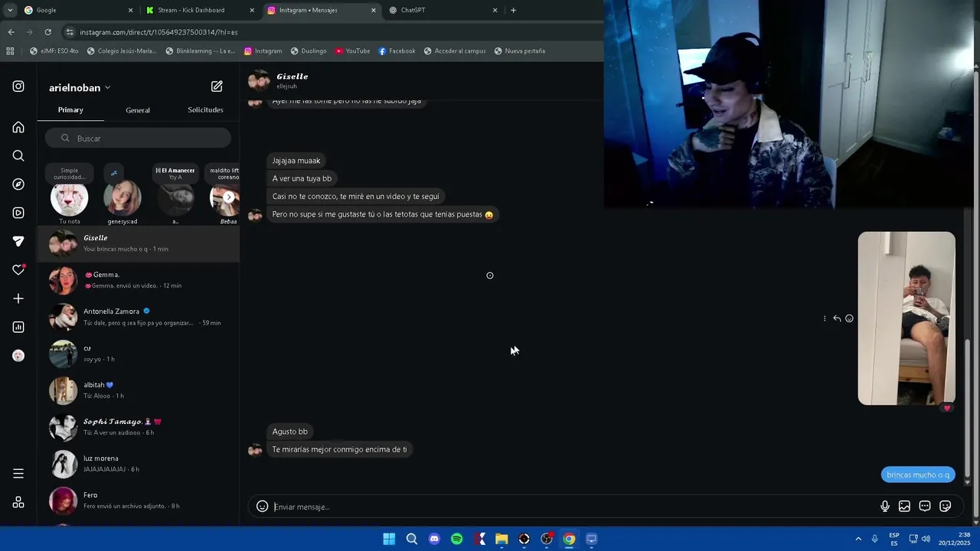Image resolution: width=980 pixels, height=551 pixels.
Task: Open the Fero conversation
Action: pos(138,500)
